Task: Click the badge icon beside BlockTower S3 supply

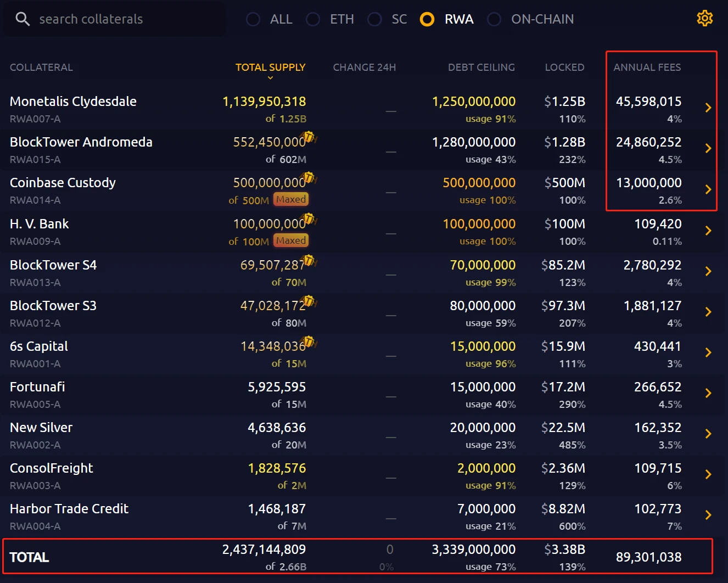Action: click(309, 301)
